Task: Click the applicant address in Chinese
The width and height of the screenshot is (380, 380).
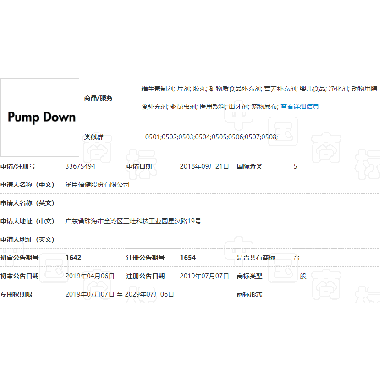Action: tap(133, 221)
